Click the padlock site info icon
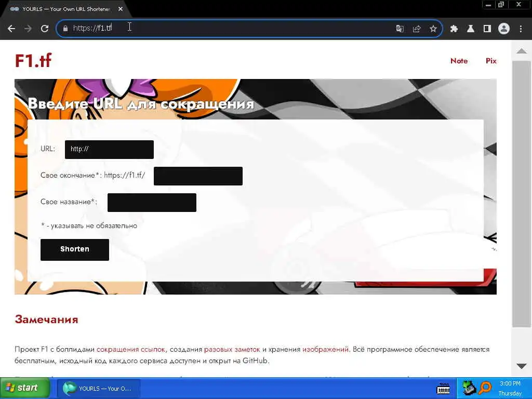The width and height of the screenshot is (532, 399). [x=65, y=29]
